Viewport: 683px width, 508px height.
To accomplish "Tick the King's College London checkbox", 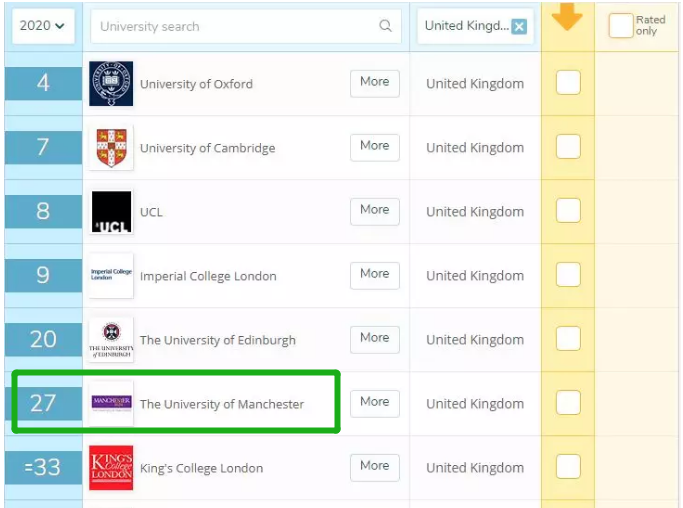I will click(568, 467).
